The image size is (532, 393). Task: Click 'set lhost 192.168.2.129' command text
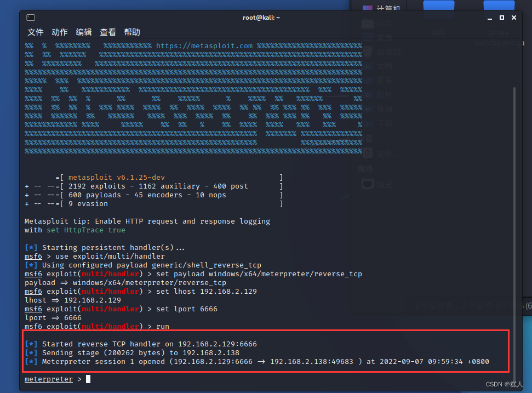[207, 292]
